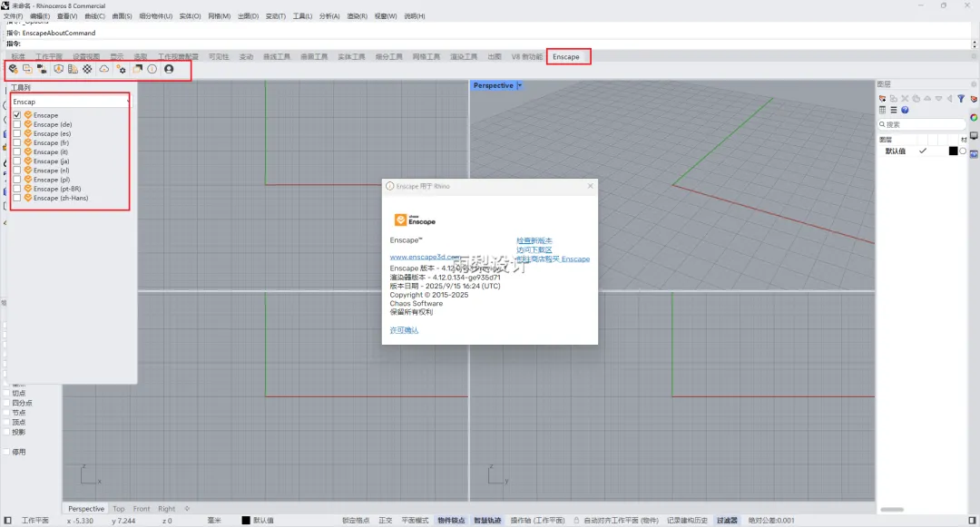The height and width of the screenshot is (527, 980).
Task: Open the www.enscape3d.com link
Action: click(425, 257)
